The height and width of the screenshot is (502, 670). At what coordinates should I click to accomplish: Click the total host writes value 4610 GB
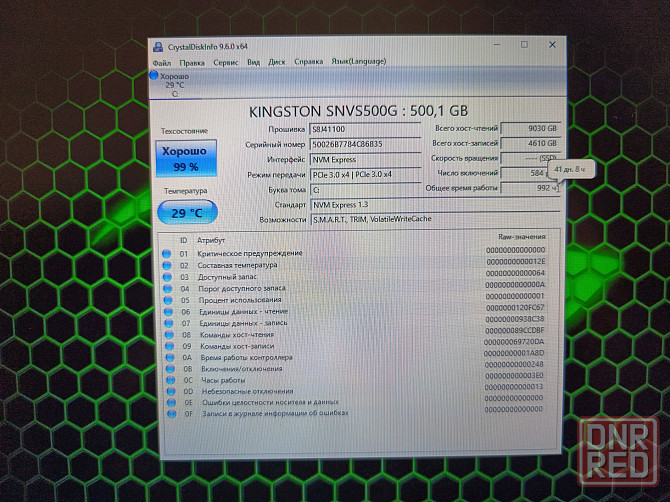coord(530,143)
